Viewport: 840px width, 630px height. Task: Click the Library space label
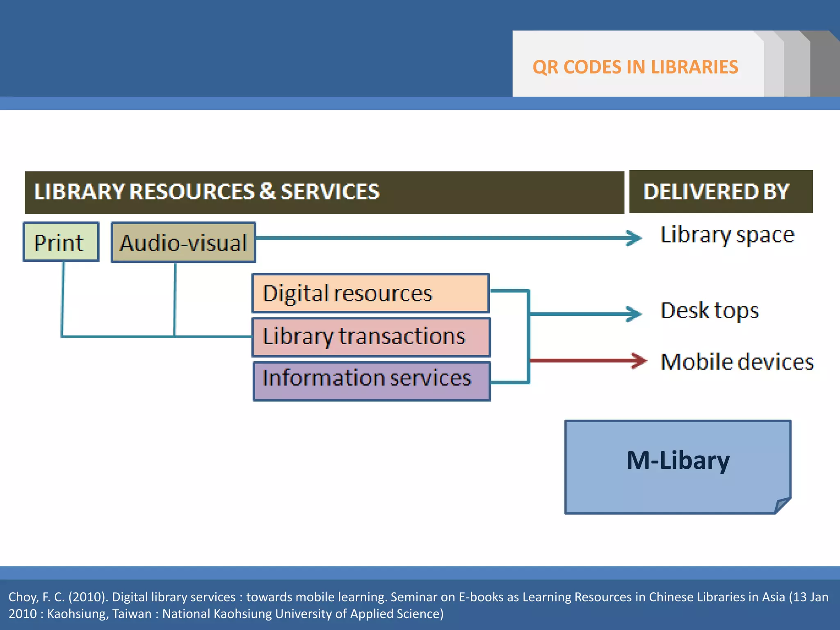coord(728,235)
